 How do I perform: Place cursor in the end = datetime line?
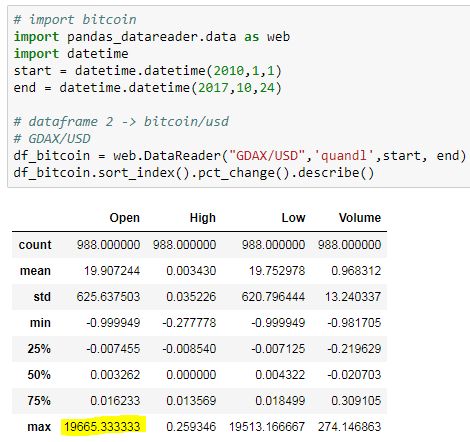pos(148,88)
